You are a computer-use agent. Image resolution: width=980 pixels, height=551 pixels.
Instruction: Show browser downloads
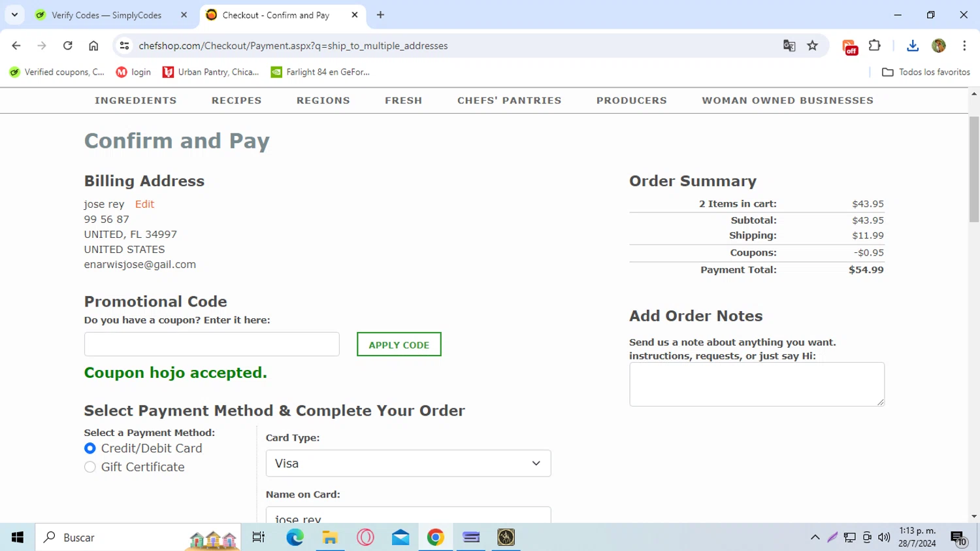click(913, 46)
